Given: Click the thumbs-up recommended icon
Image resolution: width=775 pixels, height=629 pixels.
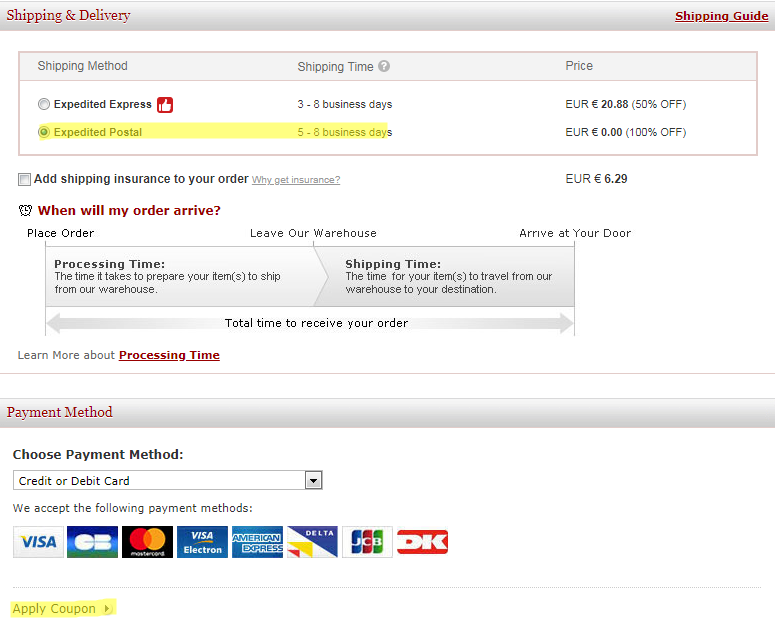Looking at the screenshot, I should pos(165,104).
